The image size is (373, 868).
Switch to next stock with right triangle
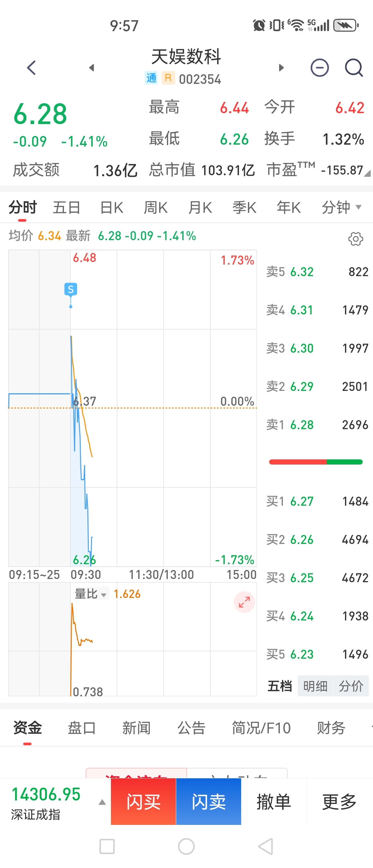[281, 68]
